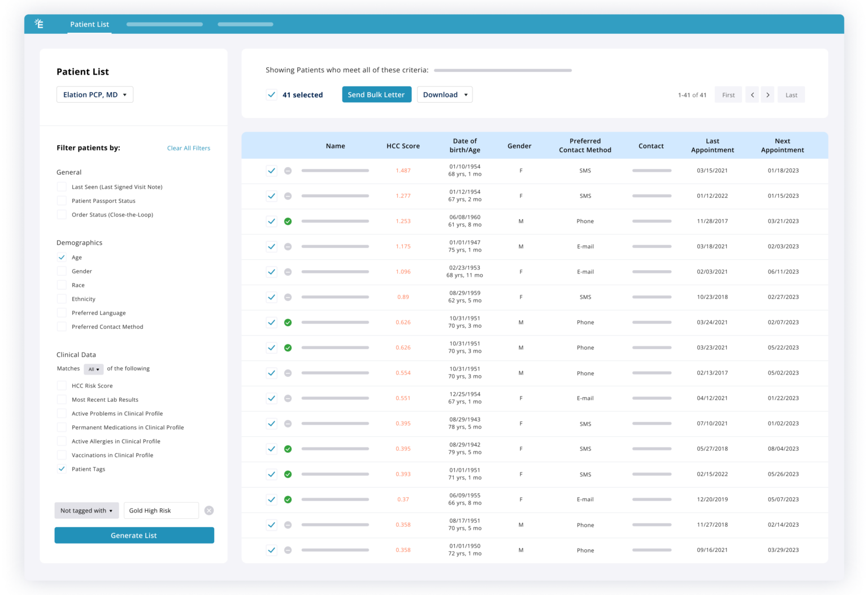
Task: Check the Preferred Contact Method filter
Action: [x=62, y=327]
